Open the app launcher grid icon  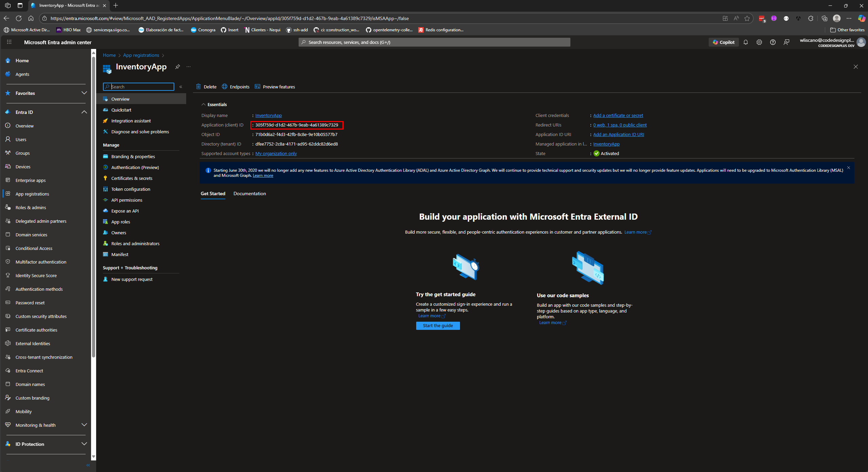point(9,42)
